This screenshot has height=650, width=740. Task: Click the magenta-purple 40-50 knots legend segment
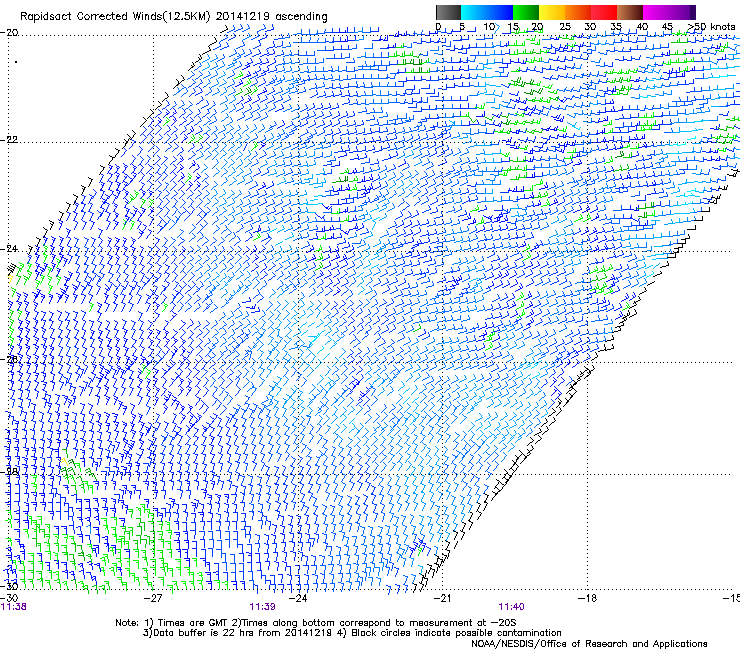click(x=669, y=12)
